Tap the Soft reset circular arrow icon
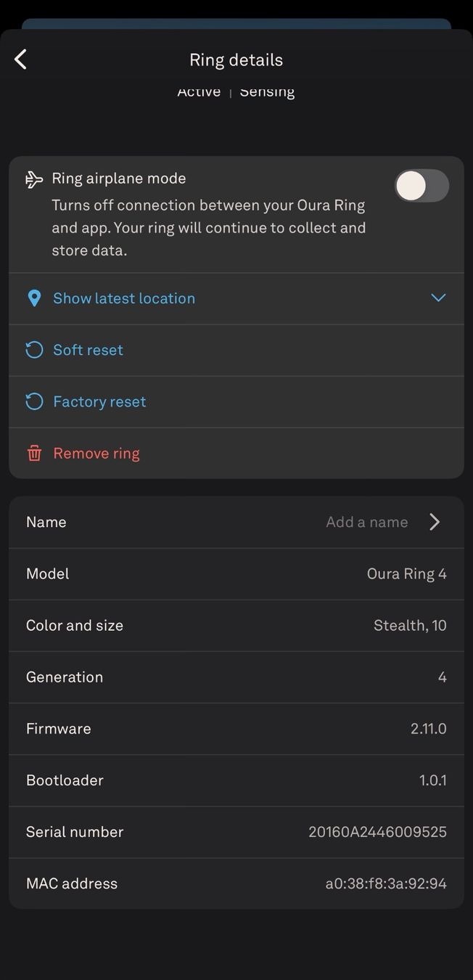 (x=34, y=350)
